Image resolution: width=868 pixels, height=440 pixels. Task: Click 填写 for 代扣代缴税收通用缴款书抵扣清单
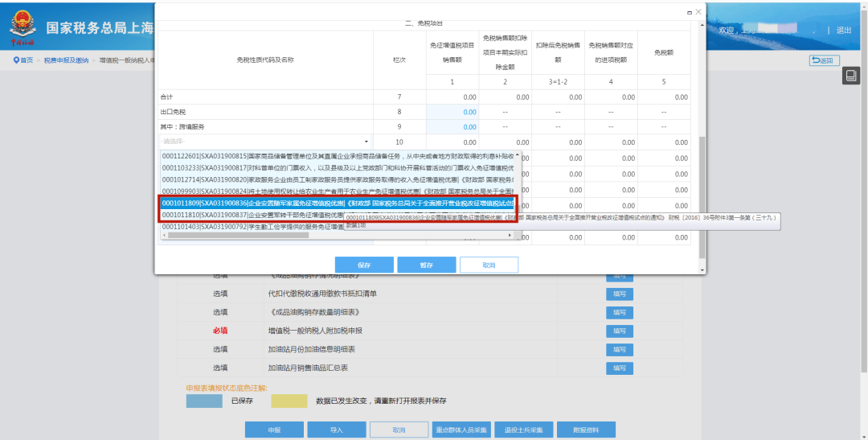coord(620,294)
